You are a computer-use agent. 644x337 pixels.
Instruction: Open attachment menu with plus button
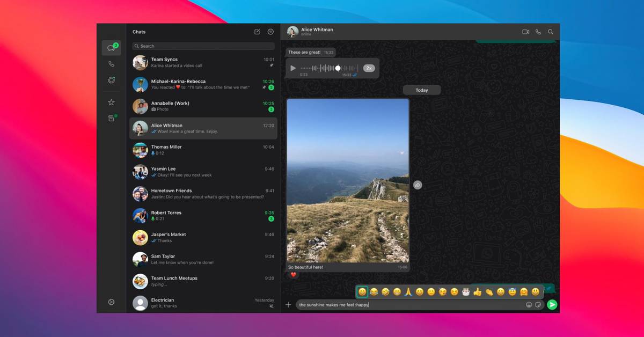coord(288,305)
